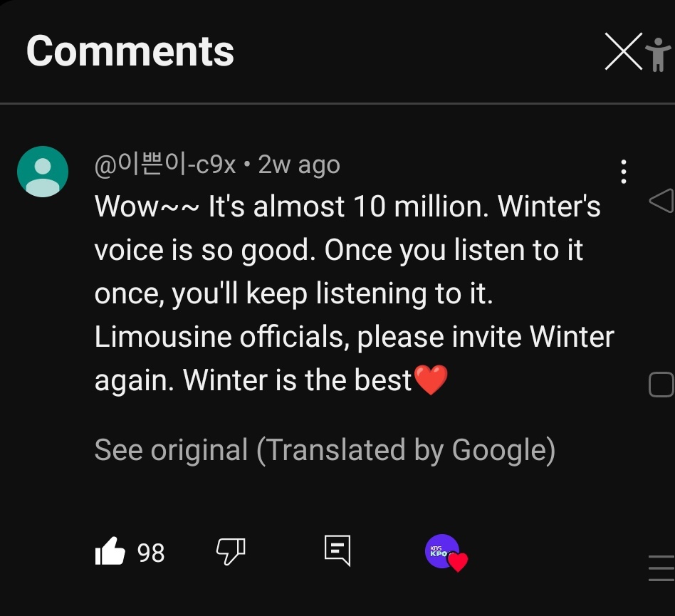Screen dimensions: 675x616
Task: Tap the Android back triangle button
Action: coord(661,200)
